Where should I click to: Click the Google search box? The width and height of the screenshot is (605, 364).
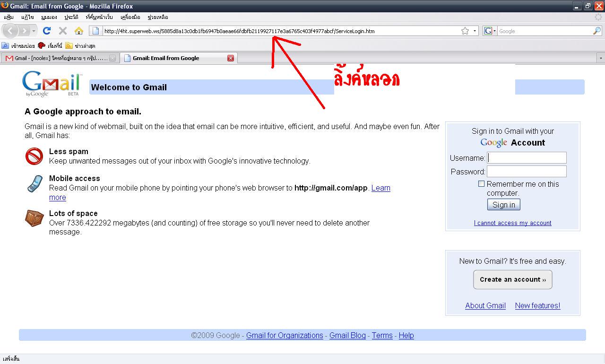pos(545,31)
